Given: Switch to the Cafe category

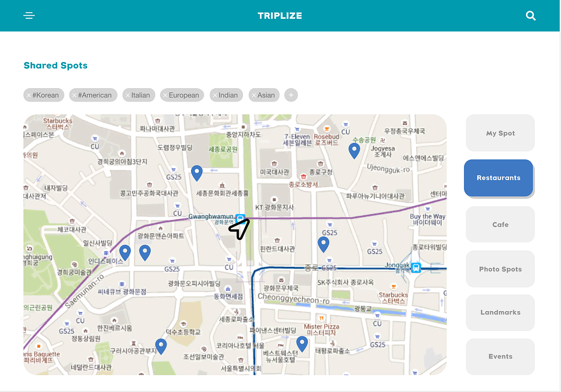Looking at the screenshot, I should 500,225.
